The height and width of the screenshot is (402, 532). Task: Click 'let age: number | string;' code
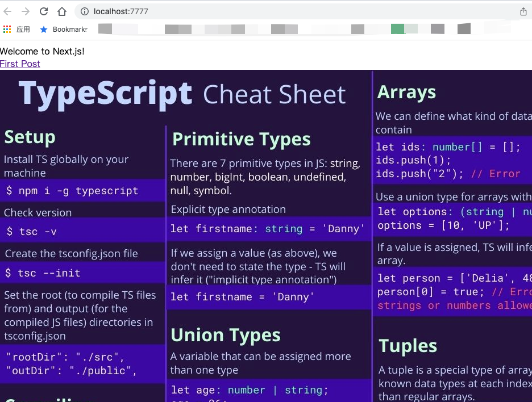point(250,390)
